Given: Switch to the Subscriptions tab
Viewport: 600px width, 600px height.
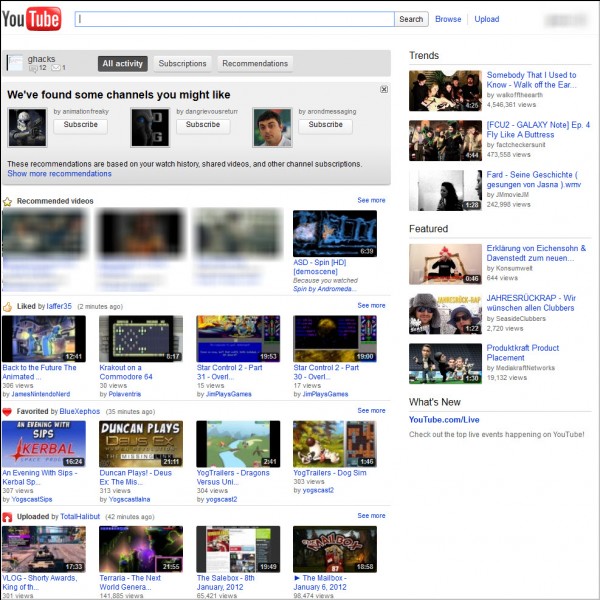Looking at the screenshot, I should [183, 64].
